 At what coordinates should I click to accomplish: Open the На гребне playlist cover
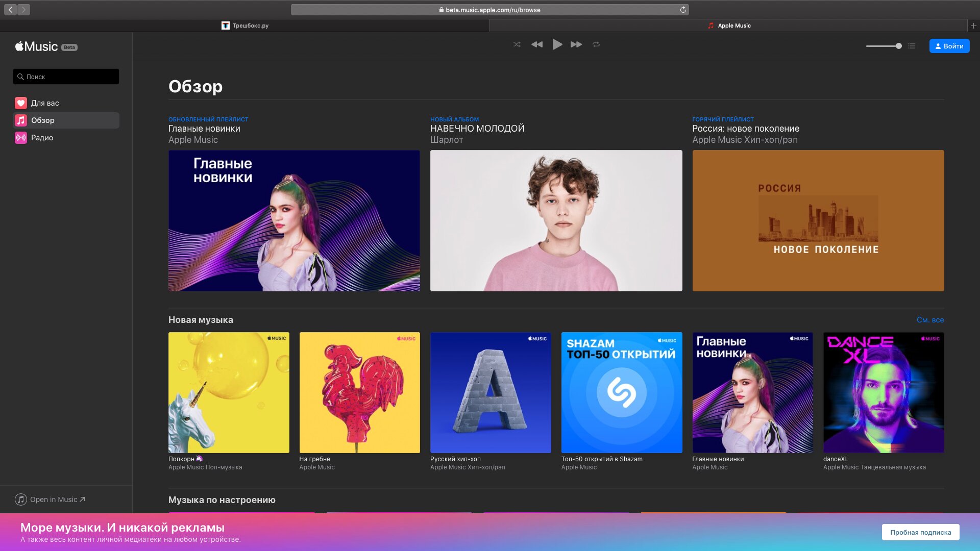(x=360, y=392)
